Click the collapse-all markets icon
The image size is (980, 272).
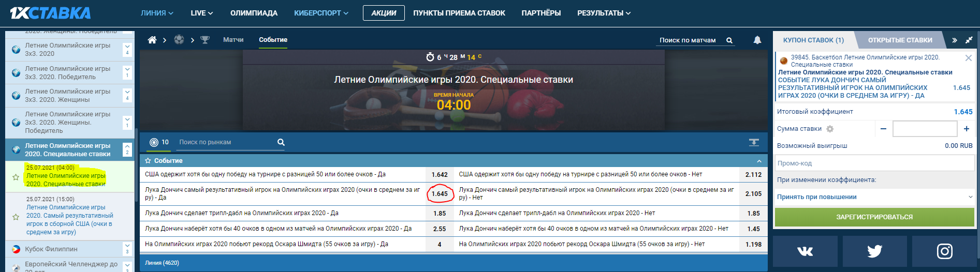pos(754,142)
